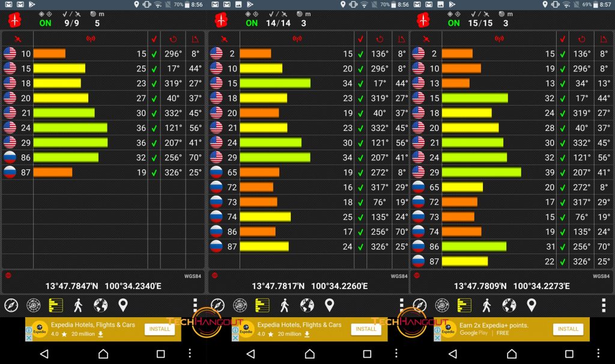The height and width of the screenshot is (364, 615).
Task: Tap Android back button below the 9/9 screen
Action: pyautogui.click(x=44, y=354)
